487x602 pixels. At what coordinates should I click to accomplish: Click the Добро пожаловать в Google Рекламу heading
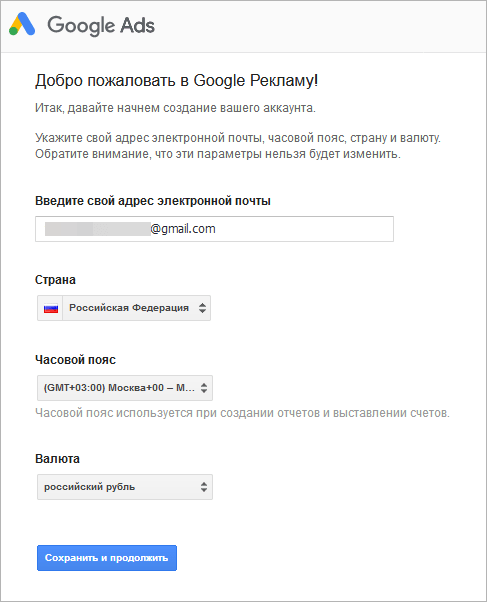point(177,81)
